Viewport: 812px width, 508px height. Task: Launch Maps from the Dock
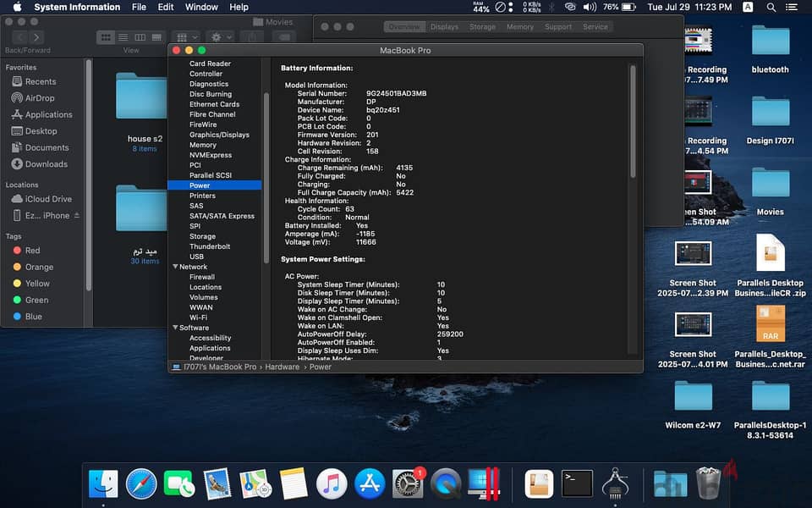pyautogui.click(x=255, y=483)
